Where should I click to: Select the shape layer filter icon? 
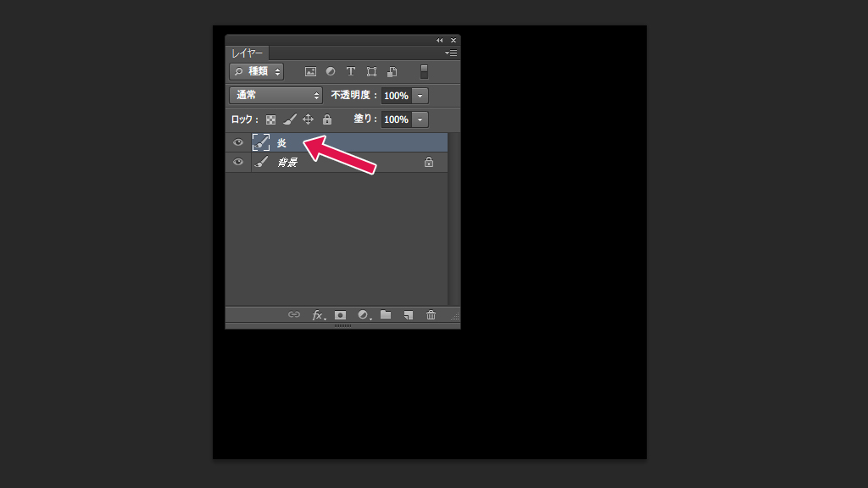click(x=371, y=71)
